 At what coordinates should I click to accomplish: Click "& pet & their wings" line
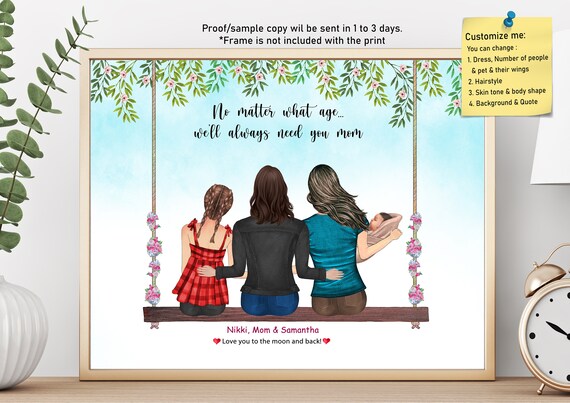pyautogui.click(x=500, y=69)
